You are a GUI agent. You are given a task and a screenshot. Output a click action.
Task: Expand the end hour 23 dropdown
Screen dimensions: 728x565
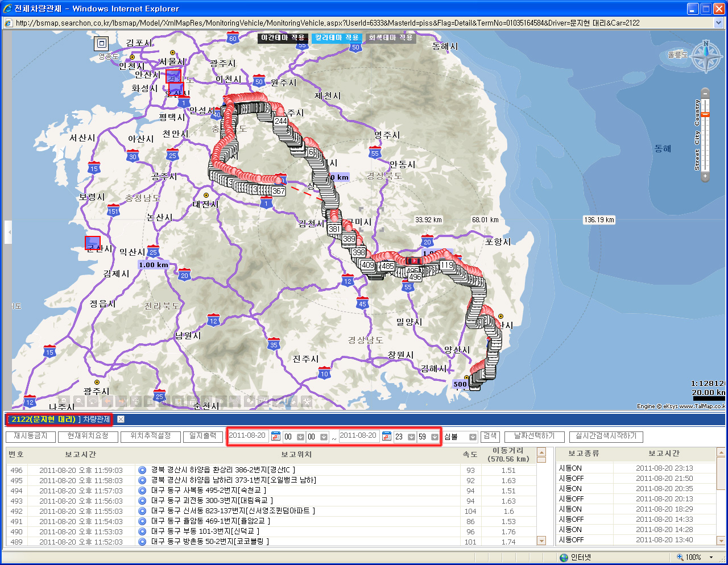[x=411, y=437]
